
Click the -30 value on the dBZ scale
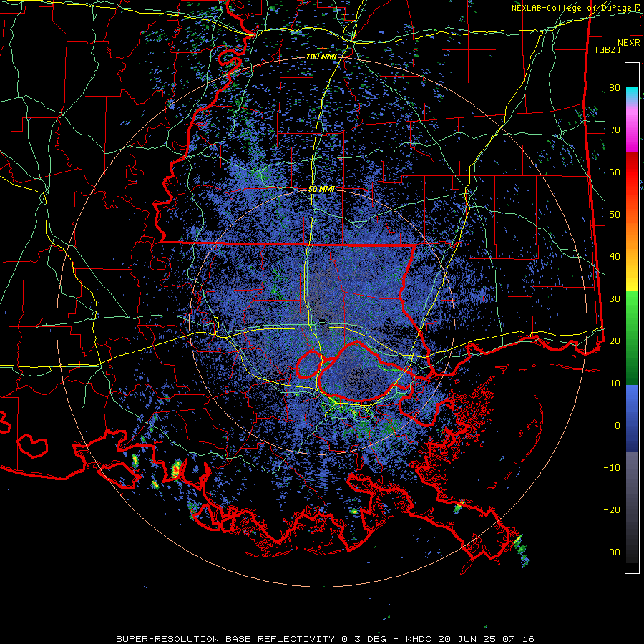pos(612,552)
